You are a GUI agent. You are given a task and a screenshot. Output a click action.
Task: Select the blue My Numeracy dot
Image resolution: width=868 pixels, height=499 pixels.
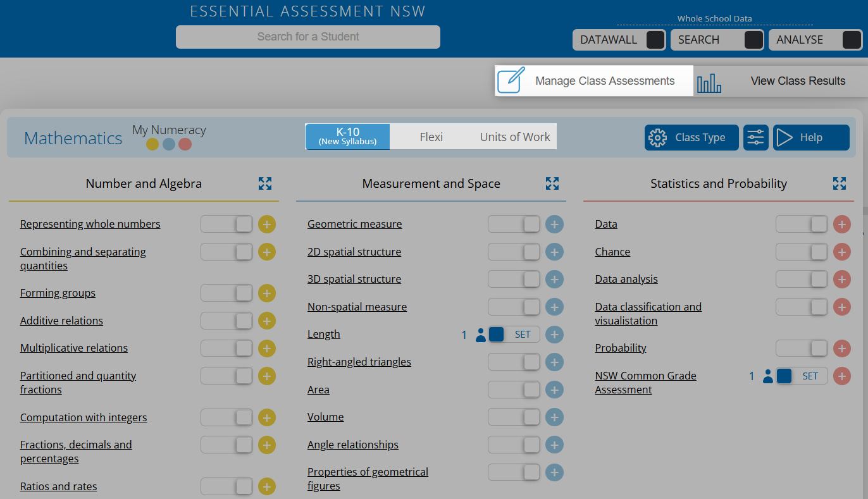pos(169,144)
